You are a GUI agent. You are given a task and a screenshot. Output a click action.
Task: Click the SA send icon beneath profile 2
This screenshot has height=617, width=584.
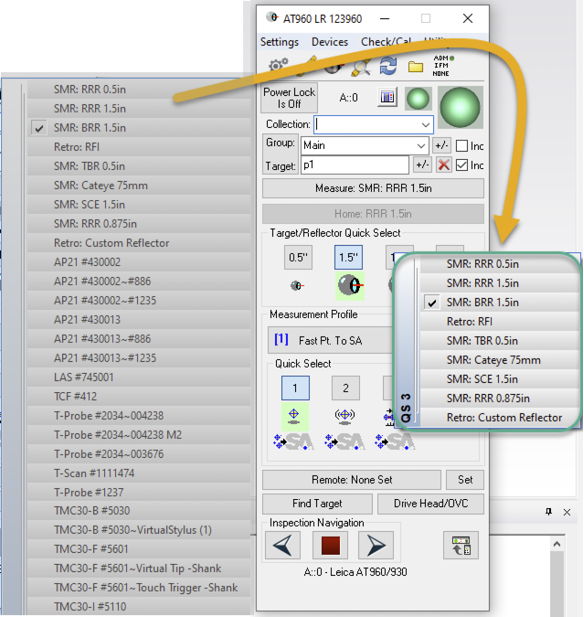pyautogui.click(x=345, y=442)
